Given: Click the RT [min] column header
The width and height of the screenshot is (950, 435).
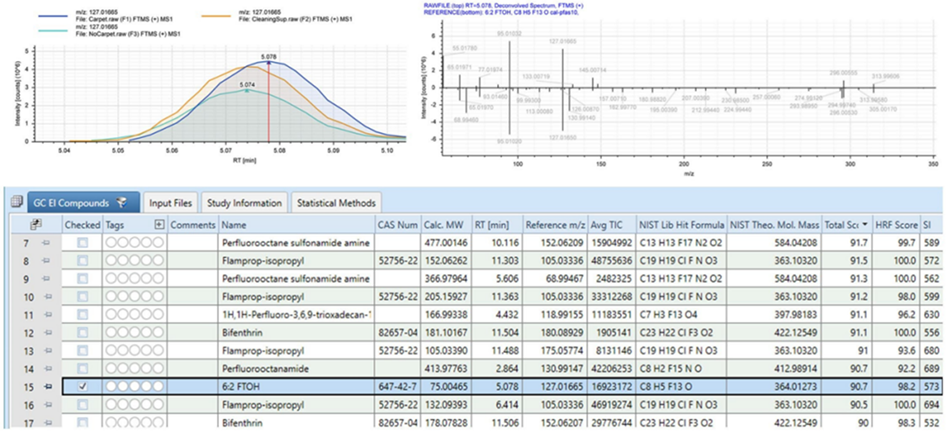Looking at the screenshot, I should (x=498, y=225).
